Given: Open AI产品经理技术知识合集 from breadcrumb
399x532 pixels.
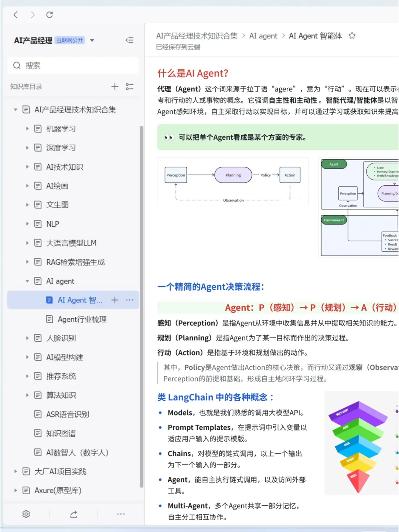Looking at the screenshot, I should (x=197, y=35).
